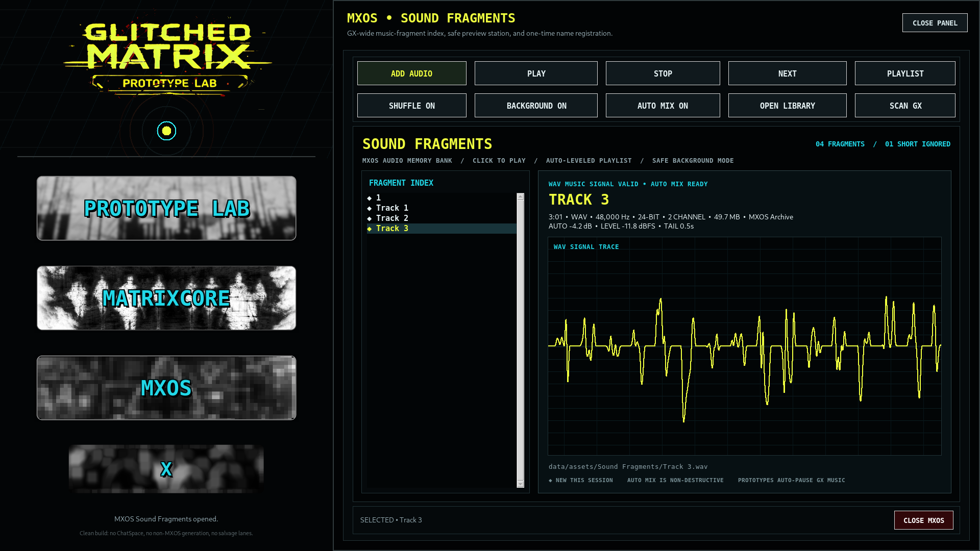Screen dimensions: 980x551
Task: Open the Prototype Lab menu card
Action: 166,208
